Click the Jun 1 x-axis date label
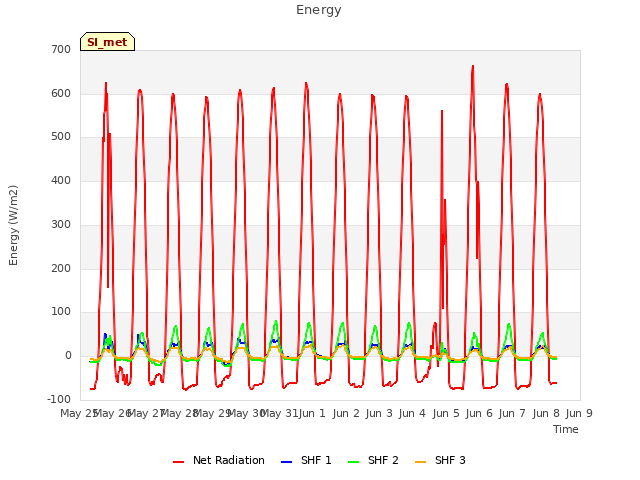The width and height of the screenshot is (640, 480). (312, 413)
